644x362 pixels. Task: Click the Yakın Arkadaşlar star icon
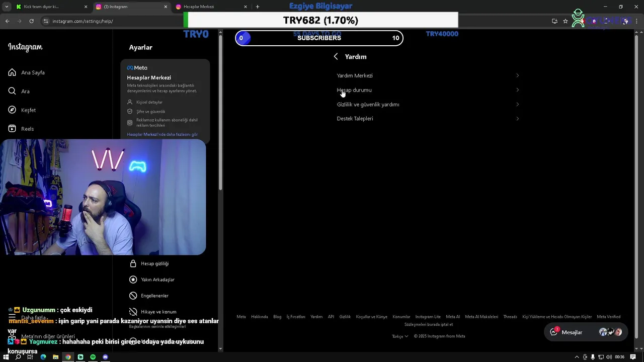133,280
